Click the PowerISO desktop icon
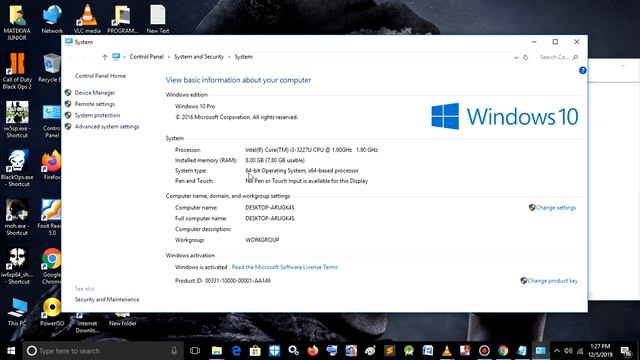640x360 pixels. [x=52, y=312]
